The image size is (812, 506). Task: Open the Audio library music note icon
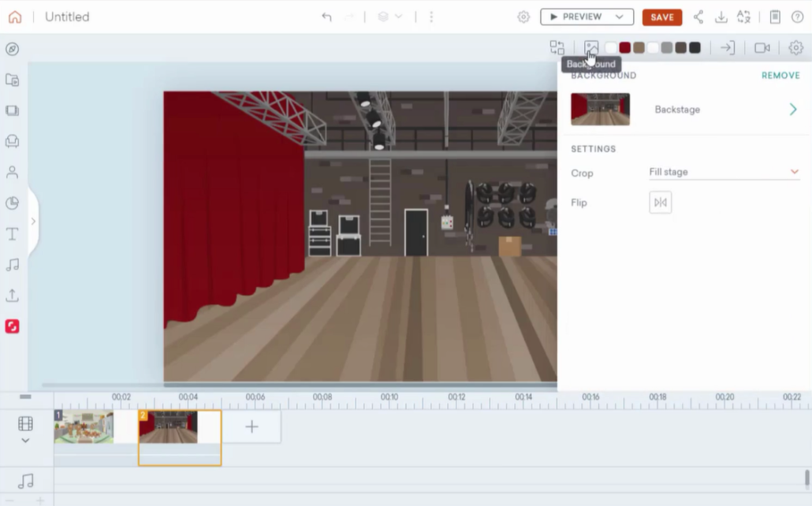[13, 265]
